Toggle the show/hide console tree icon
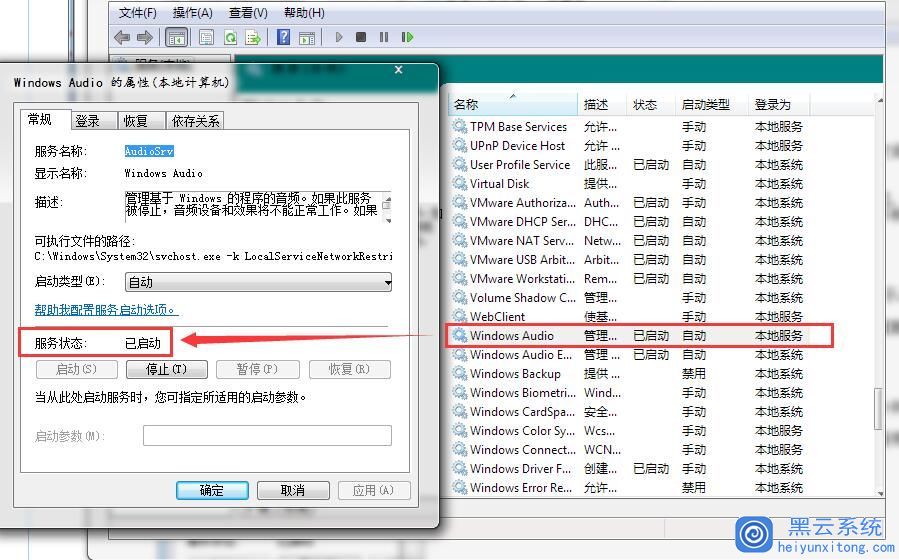 pyautogui.click(x=177, y=38)
